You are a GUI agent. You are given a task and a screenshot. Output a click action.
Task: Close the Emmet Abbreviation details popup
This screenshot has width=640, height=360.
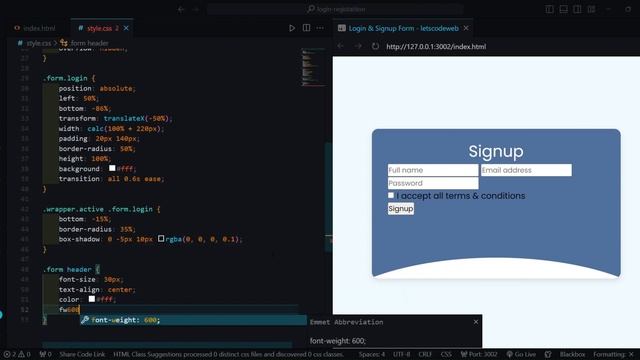click(x=476, y=322)
